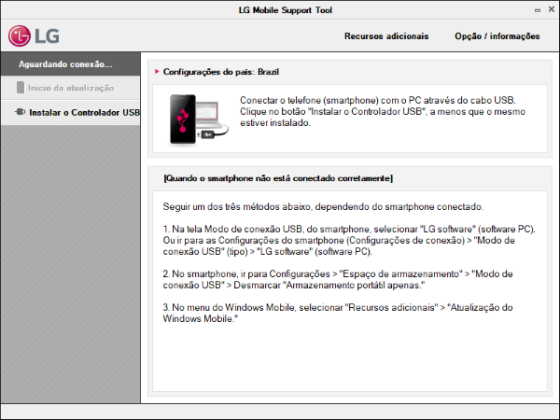560x420 pixels.
Task: Click the USB plug icon beside Instalar
Action: click(x=20, y=112)
